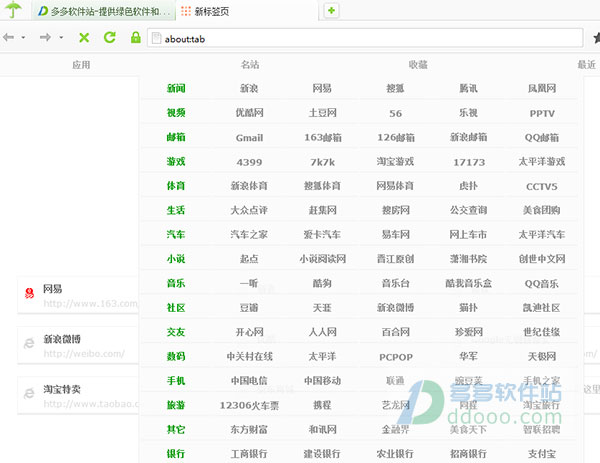The height and width of the screenshot is (463, 600).
Task: Switch to the 新标签页 tab
Action: click(x=247, y=11)
